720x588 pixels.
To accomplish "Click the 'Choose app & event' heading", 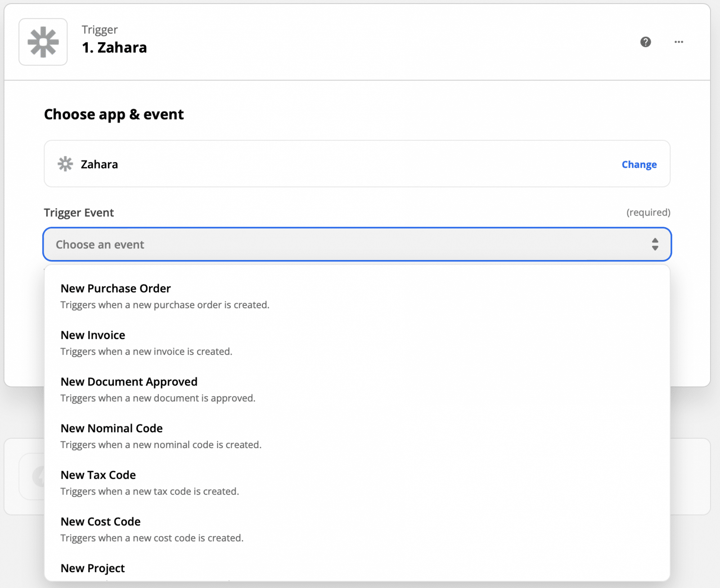I will click(x=114, y=114).
